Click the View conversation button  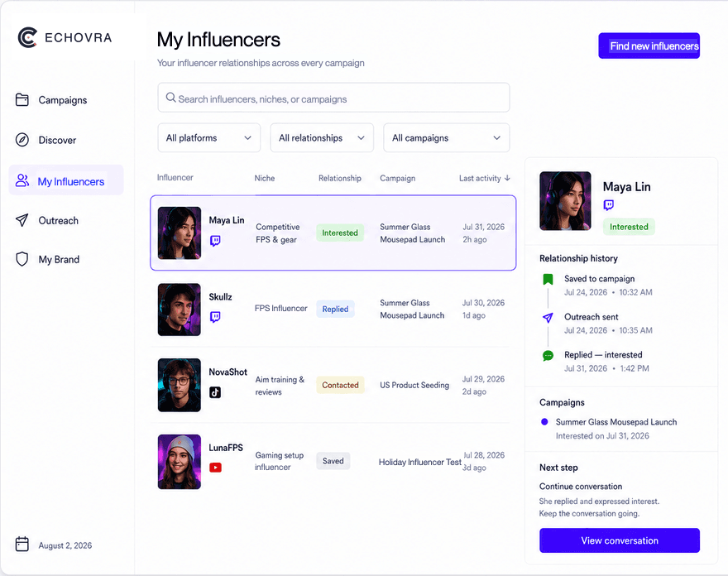click(620, 540)
